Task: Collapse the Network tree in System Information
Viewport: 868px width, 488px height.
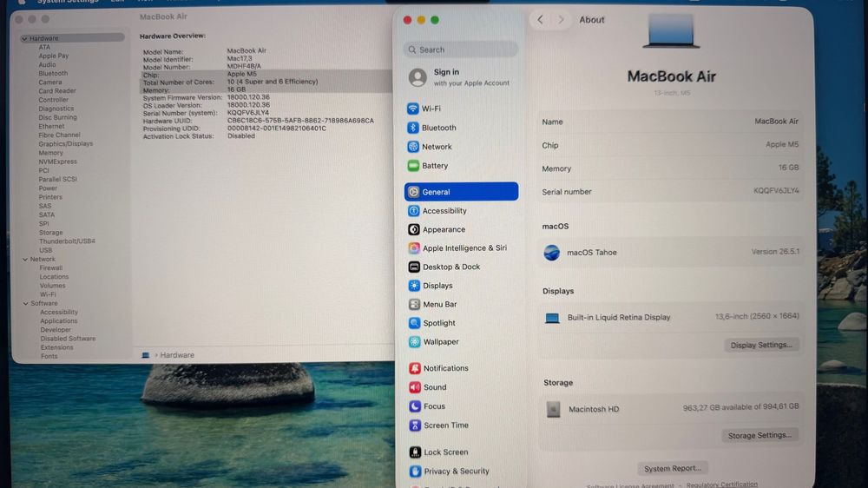Action: click(25, 260)
